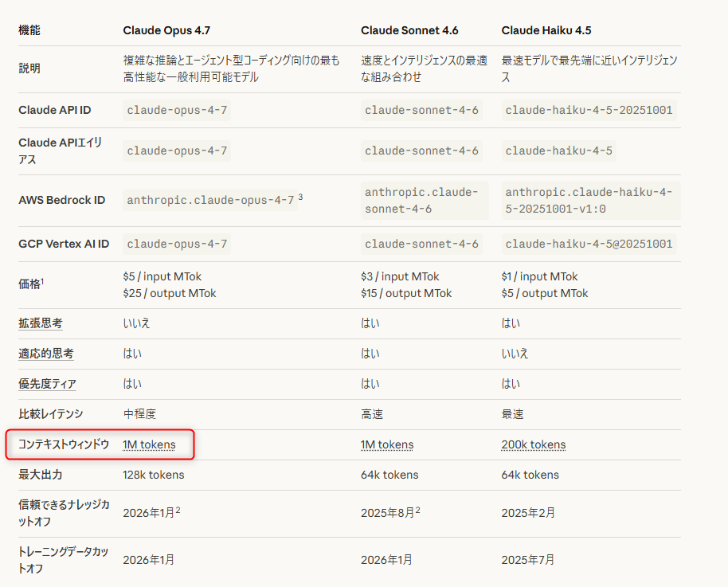
Task: Click the claude-opus-4-7 code in Claude API ID row
Action: click(x=177, y=110)
